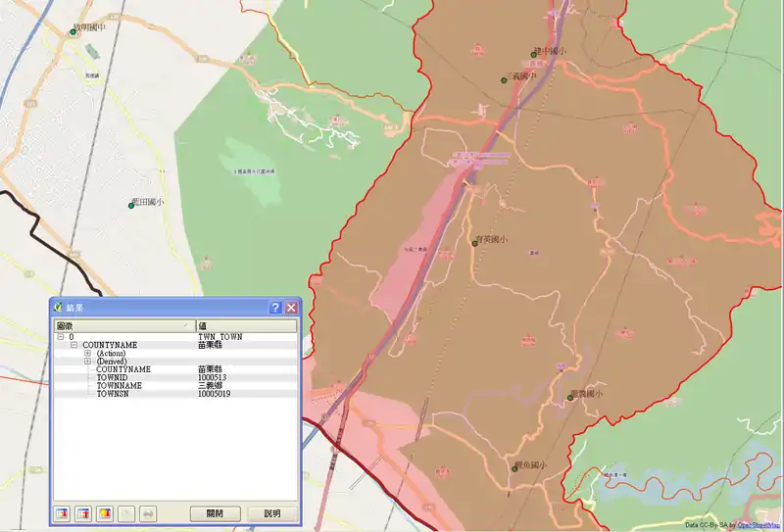The height and width of the screenshot is (532, 784).
Task: Select the green marker for 啟明國中
Action: pyautogui.click(x=73, y=31)
